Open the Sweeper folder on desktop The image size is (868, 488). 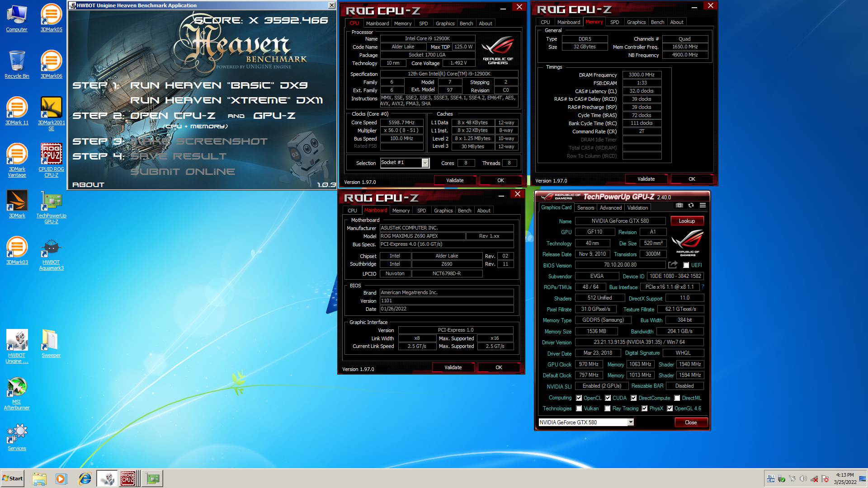pyautogui.click(x=51, y=344)
